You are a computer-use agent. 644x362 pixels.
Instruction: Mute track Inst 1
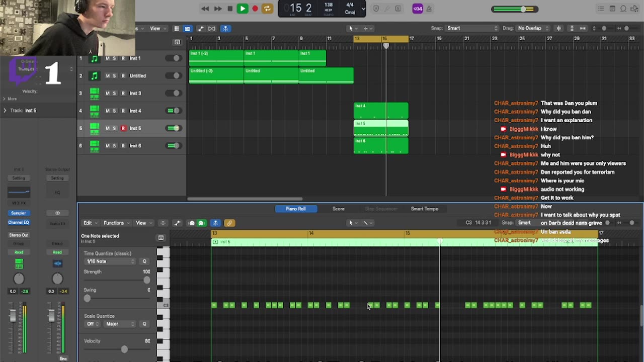pyautogui.click(x=107, y=58)
